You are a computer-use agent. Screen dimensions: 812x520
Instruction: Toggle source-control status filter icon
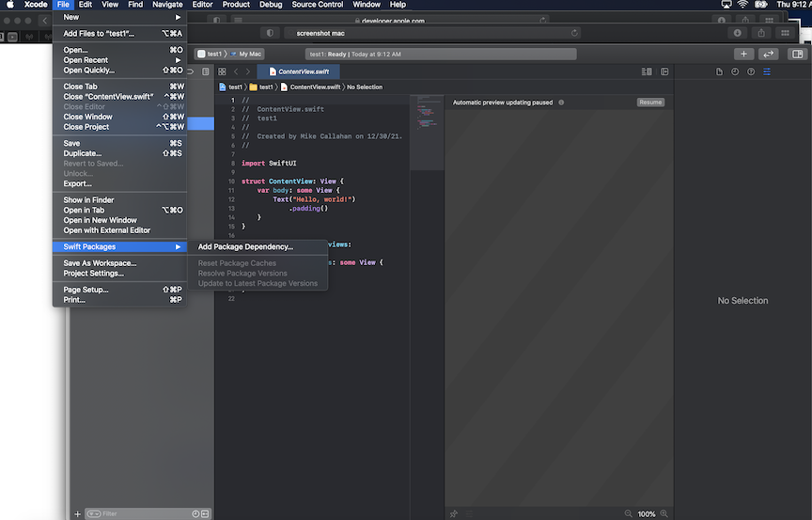click(205, 513)
